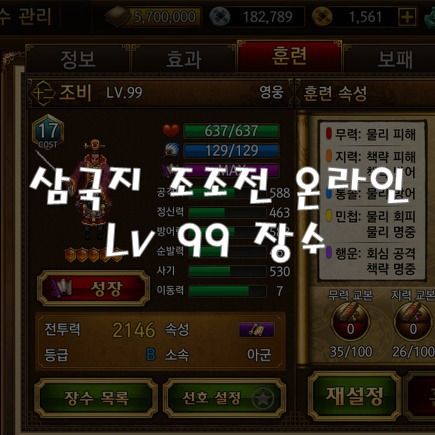This screenshot has width=435, height=435.
Task: Open the 정보 tab
Action: pyautogui.click(x=78, y=58)
